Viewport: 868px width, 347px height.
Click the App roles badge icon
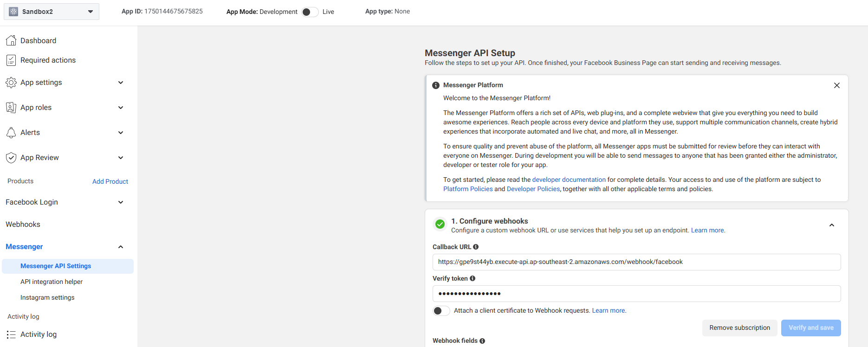coord(11,108)
